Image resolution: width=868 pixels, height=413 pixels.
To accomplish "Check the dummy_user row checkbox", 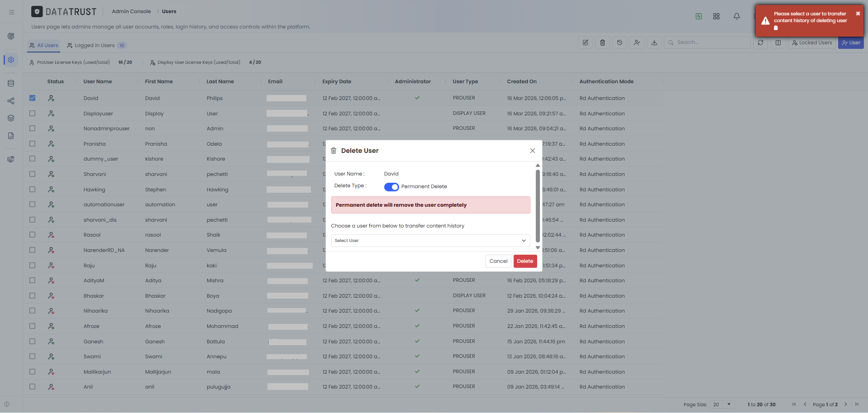I will coord(32,158).
